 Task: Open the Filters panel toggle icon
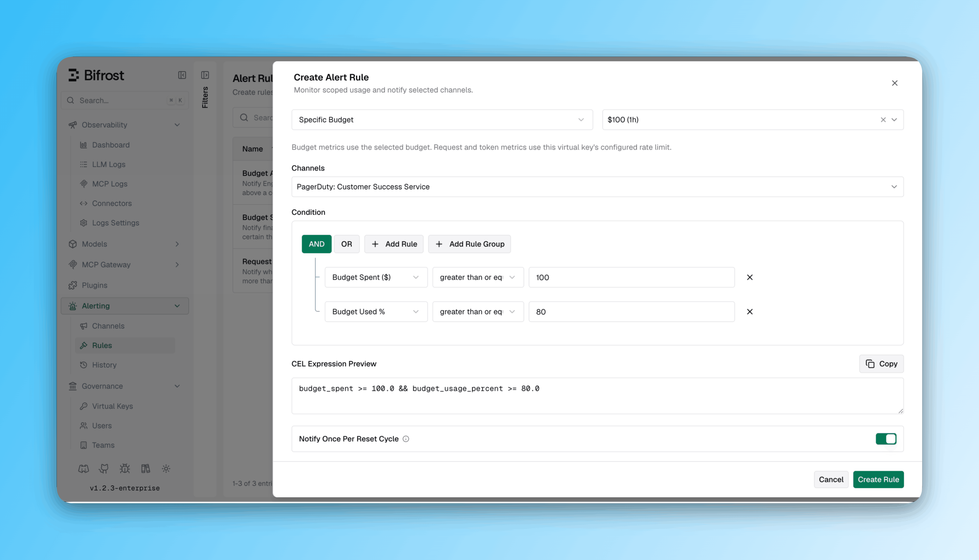pyautogui.click(x=205, y=75)
